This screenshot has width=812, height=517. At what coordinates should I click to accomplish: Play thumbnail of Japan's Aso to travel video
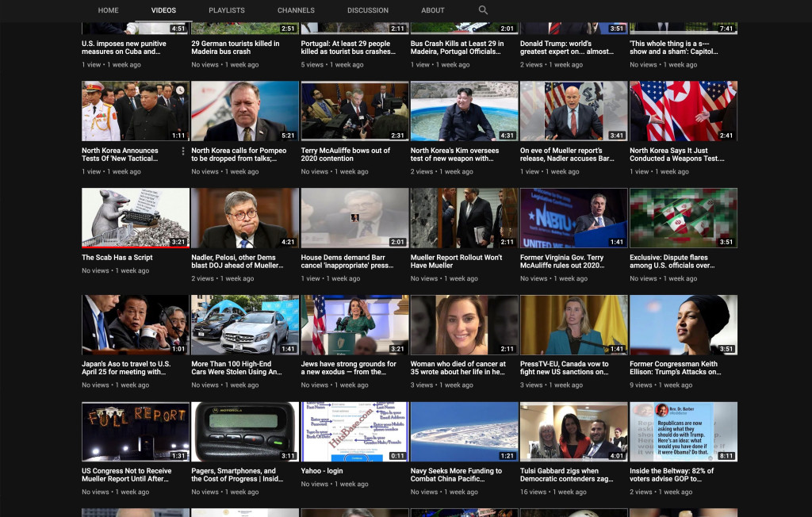pyautogui.click(x=136, y=325)
